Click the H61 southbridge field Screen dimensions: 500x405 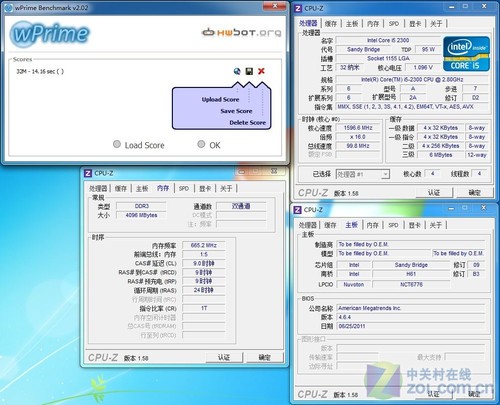[x=411, y=274]
